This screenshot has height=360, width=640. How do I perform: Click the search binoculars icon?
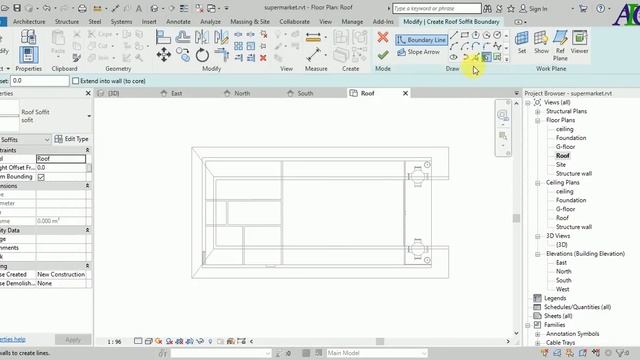[487, 8]
